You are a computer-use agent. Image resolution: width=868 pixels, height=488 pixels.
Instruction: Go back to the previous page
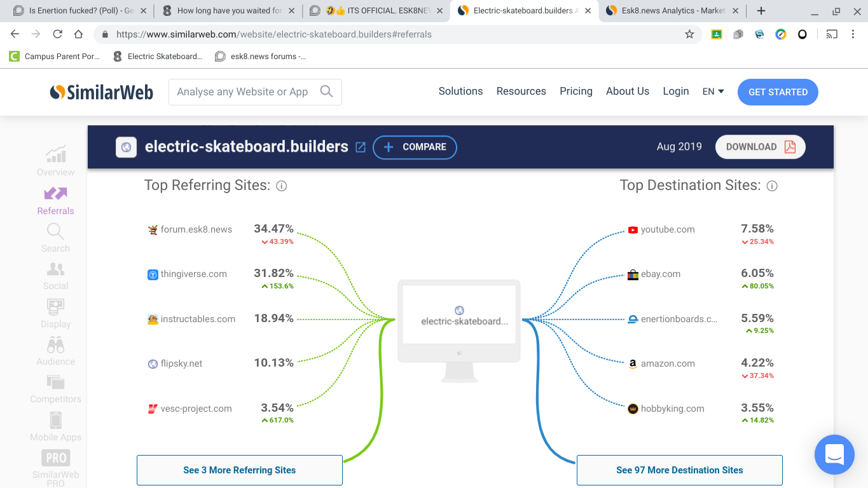pos(15,34)
